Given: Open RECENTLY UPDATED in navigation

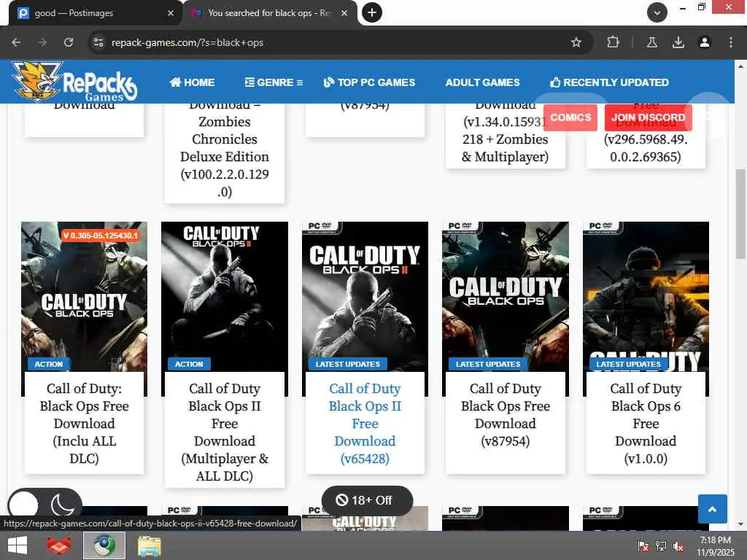Looking at the screenshot, I should (x=609, y=82).
